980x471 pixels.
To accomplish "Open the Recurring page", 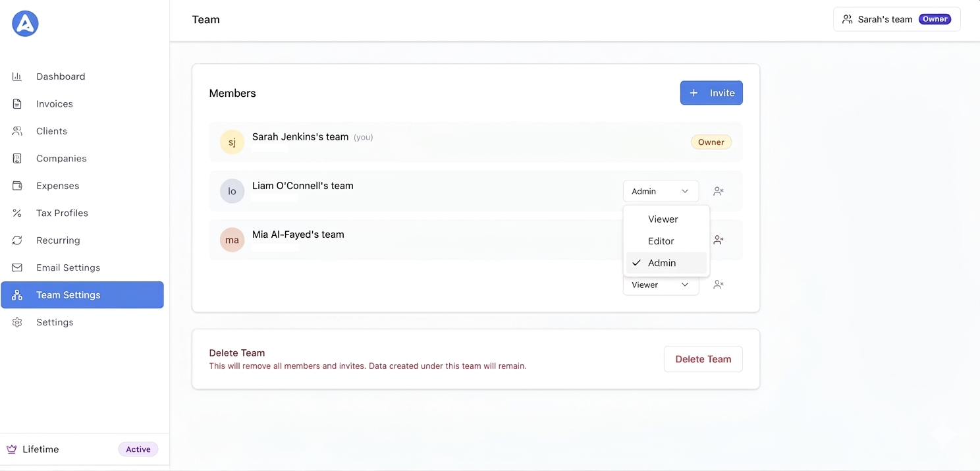I will point(82,240).
